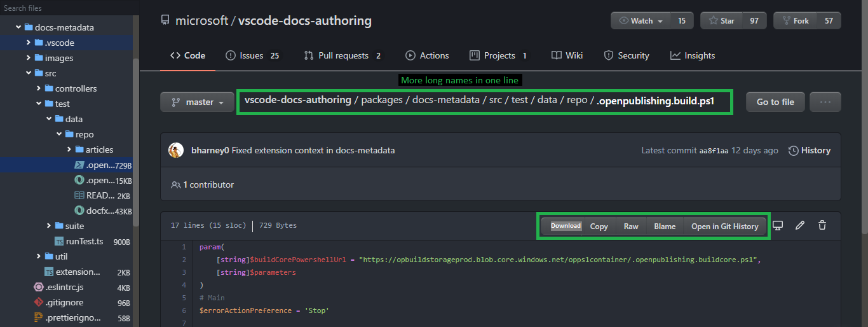This screenshot has height=327, width=868.
Task: Open vscode-docs-authoring repository title link
Action: tap(305, 20)
